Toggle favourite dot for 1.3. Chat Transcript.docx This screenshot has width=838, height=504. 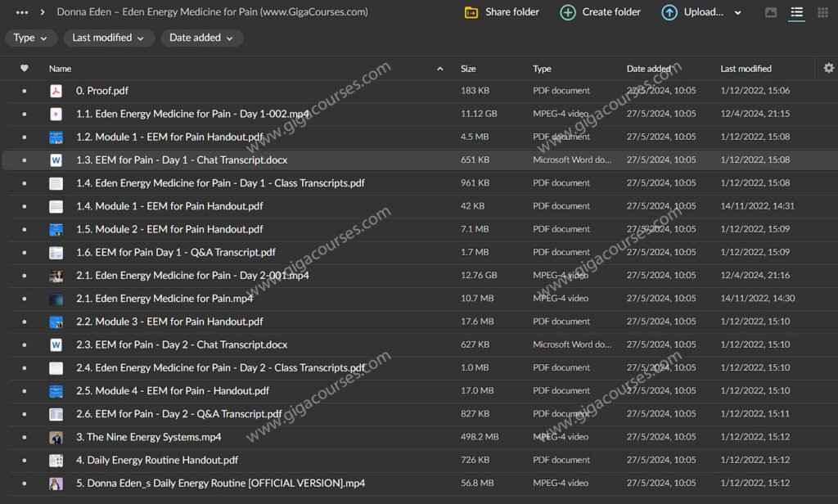24,160
